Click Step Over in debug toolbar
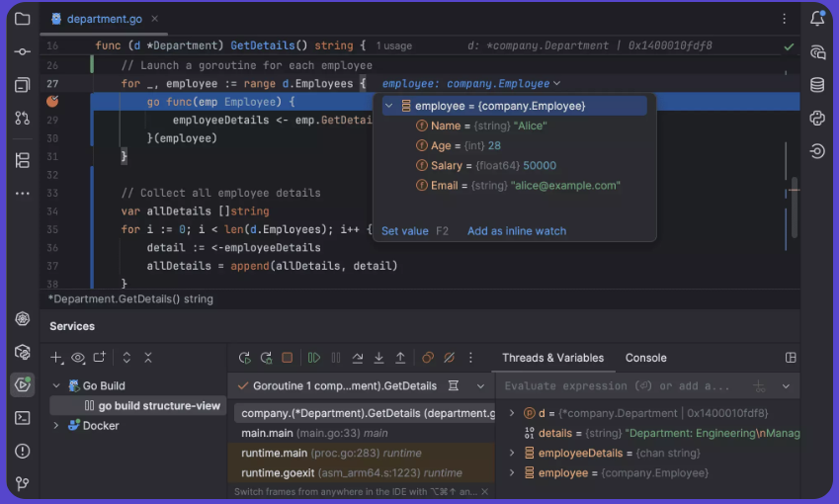Screen dimensions: 839x504 pyautogui.click(x=358, y=358)
